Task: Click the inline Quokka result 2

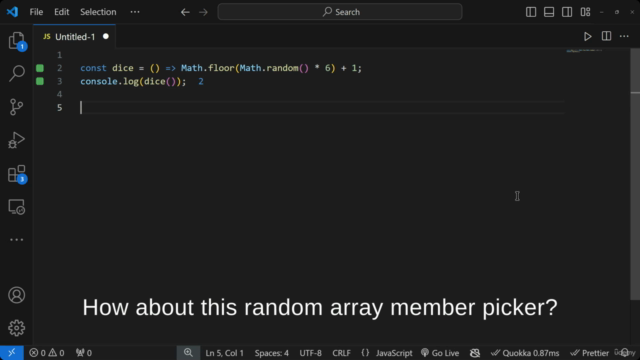Action: [201, 82]
